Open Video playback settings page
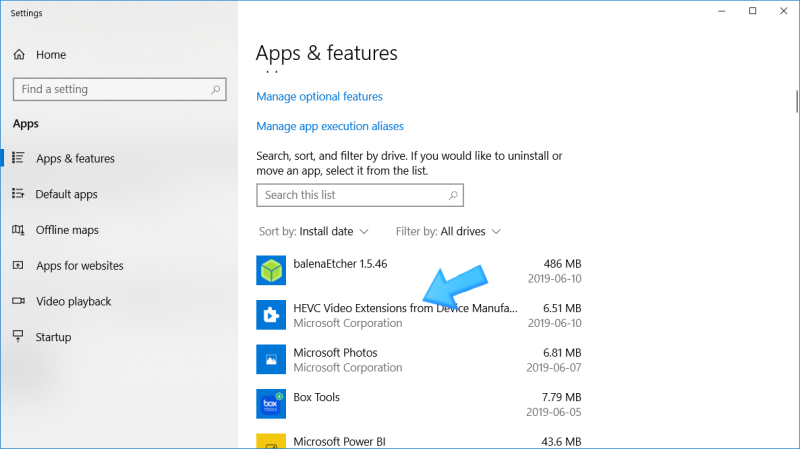Image resolution: width=800 pixels, height=449 pixels. pyautogui.click(x=73, y=302)
